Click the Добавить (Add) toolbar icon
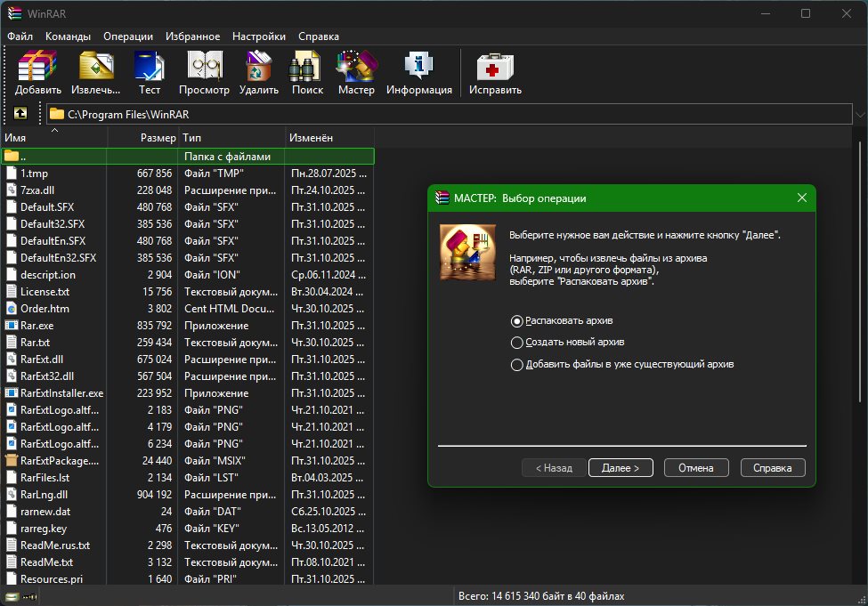 point(37,72)
